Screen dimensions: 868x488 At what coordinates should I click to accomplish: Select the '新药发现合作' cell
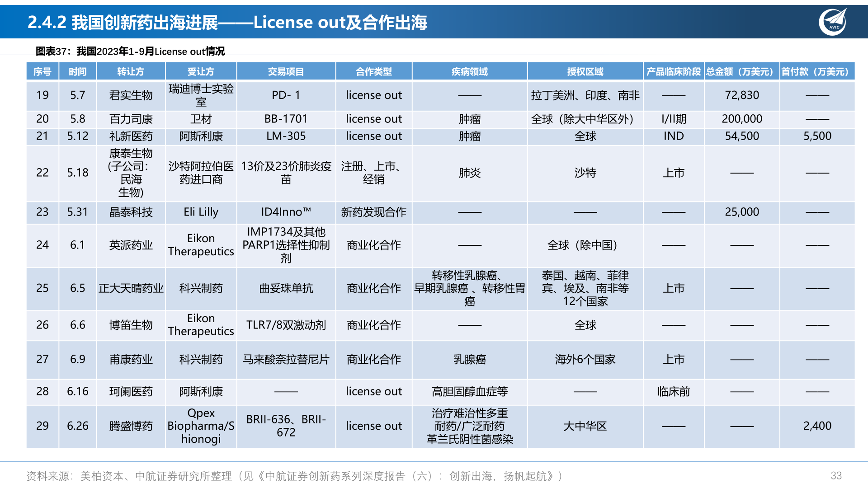pyautogui.click(x=374, y=212)
